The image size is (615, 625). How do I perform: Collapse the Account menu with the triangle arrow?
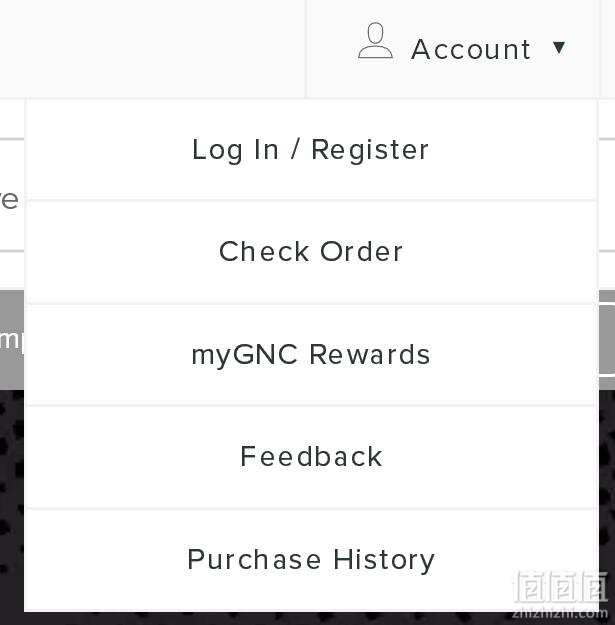[559, 48]
